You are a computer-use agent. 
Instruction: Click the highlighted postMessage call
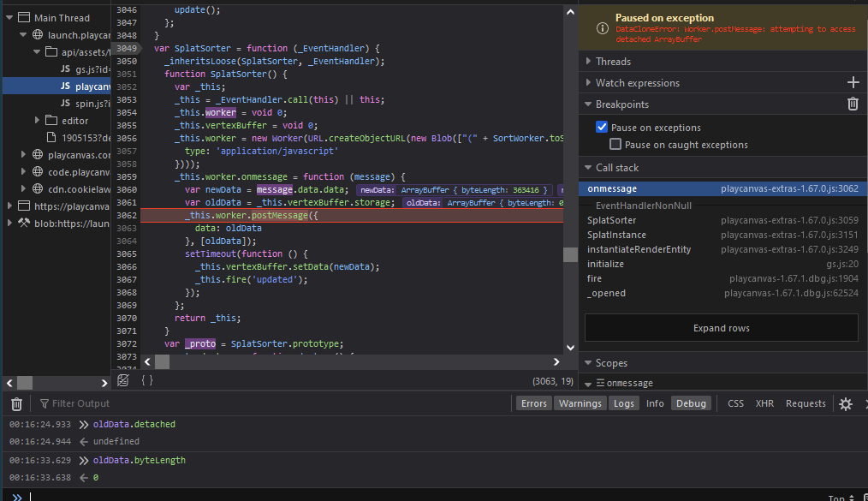tap(280, 215)
